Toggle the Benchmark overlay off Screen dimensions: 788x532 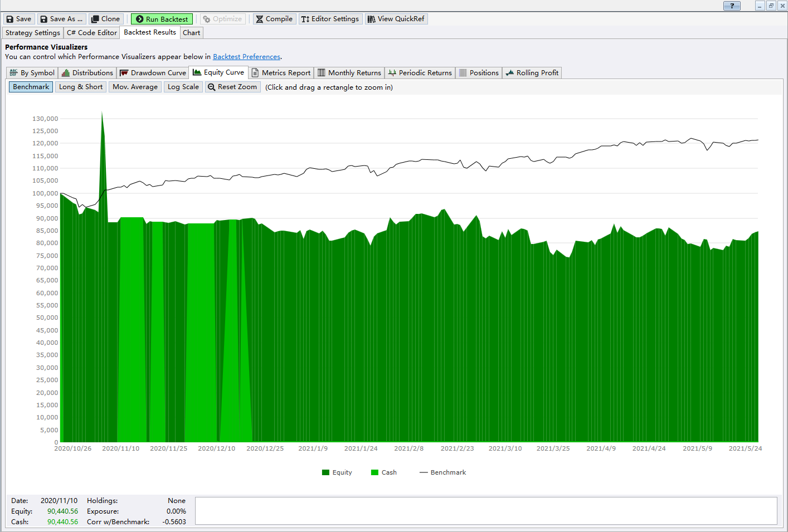point(31,87)
